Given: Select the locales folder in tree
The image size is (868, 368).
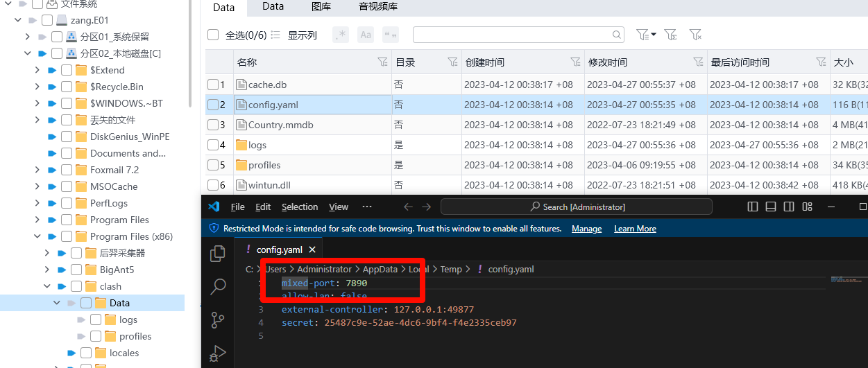Looking at the screenshot, I should click(124, 353).
